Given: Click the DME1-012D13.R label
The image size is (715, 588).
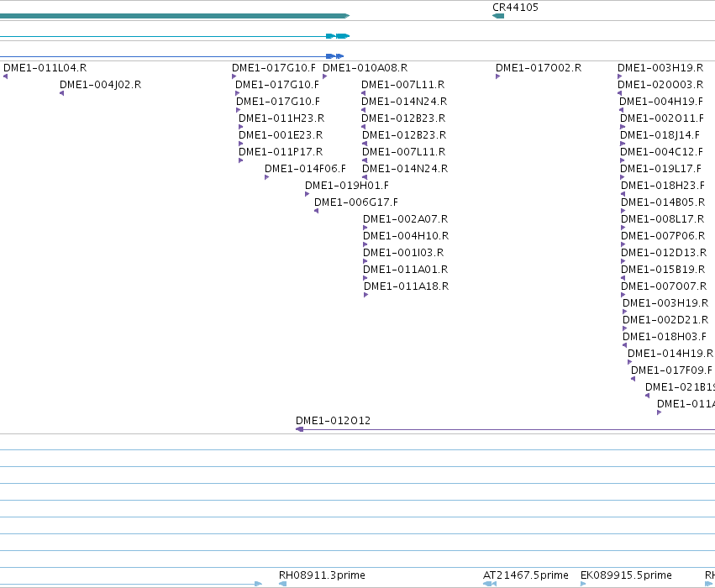Looking at the screenshot, I should pos(664,253).
